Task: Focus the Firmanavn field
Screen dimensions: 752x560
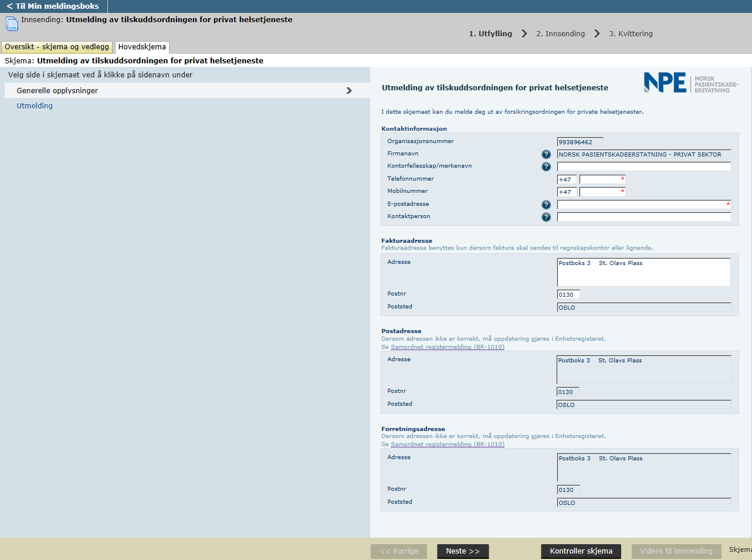Action: pos(644,154)
